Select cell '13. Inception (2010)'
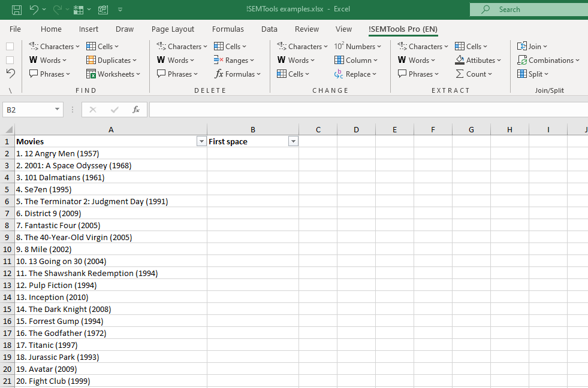Viewport: 588px width, 388px height. point(111,298)
